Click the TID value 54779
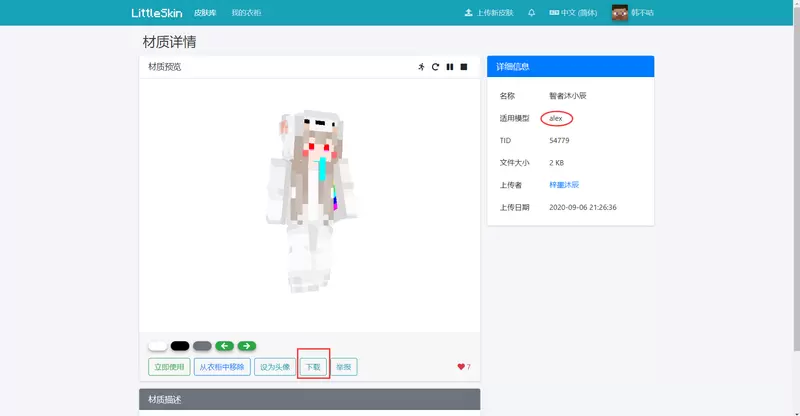The height and width of the screenshot is (416, 800). (x=559, y=140)
